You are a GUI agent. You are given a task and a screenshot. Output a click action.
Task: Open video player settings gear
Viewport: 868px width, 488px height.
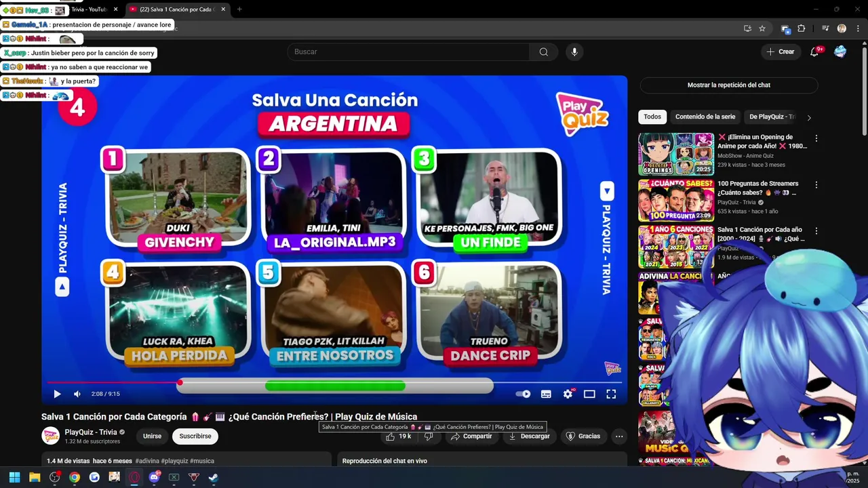point(568,394)
